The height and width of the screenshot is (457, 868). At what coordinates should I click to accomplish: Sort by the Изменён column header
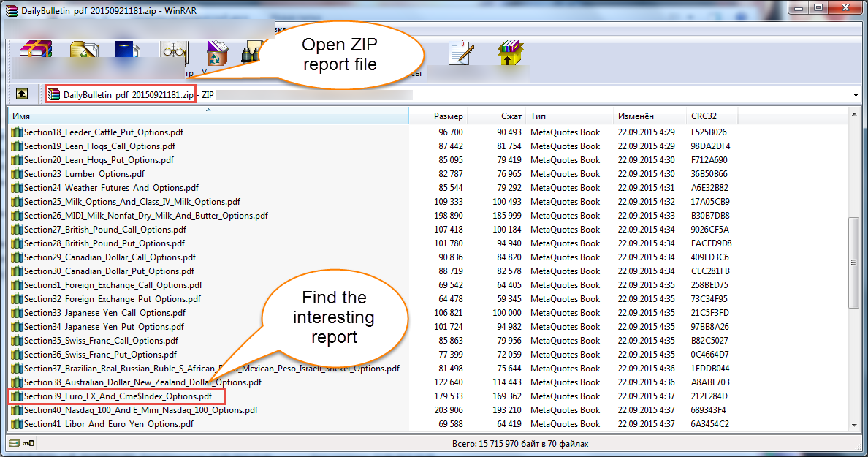click(x=650, y=116)
